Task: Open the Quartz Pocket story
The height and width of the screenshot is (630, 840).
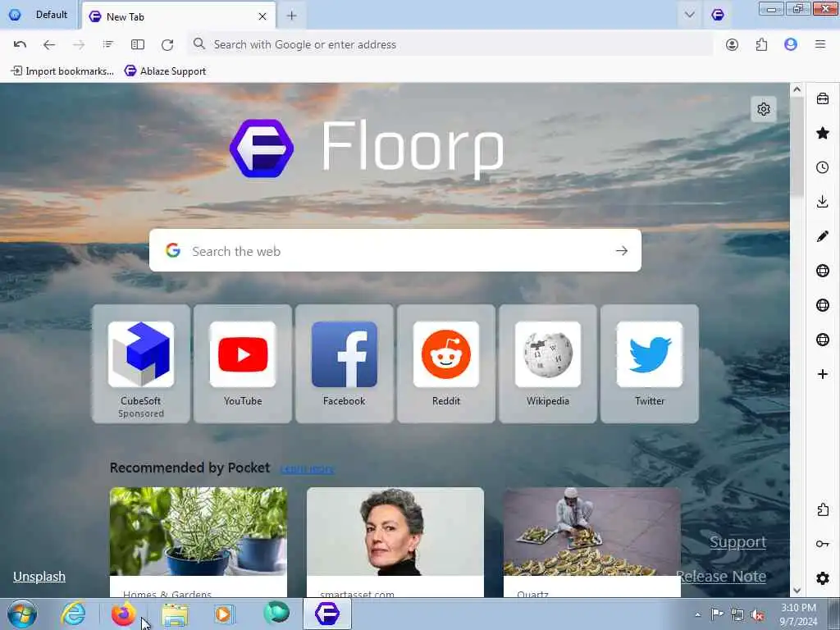Action: (592, 541)
